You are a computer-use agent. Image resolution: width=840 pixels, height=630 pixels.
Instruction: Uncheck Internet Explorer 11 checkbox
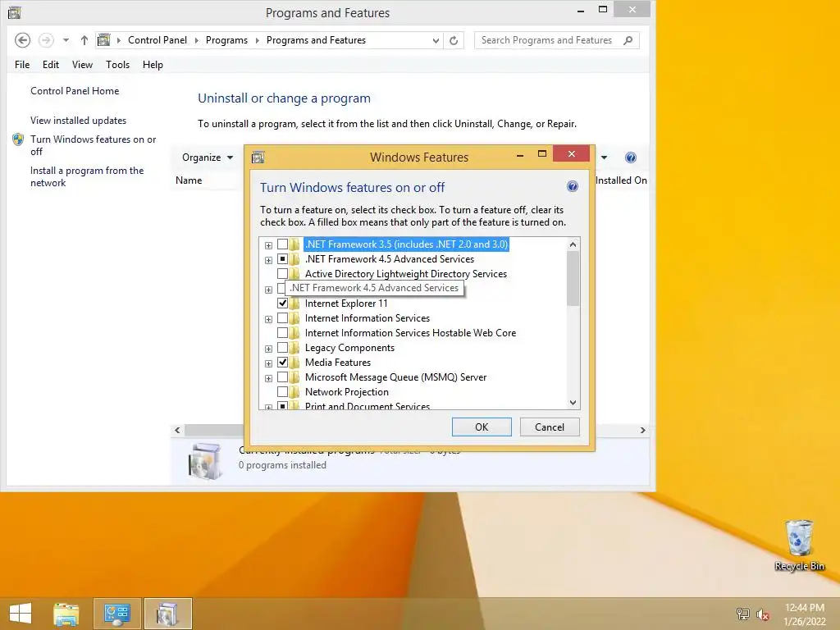(282, 304)
